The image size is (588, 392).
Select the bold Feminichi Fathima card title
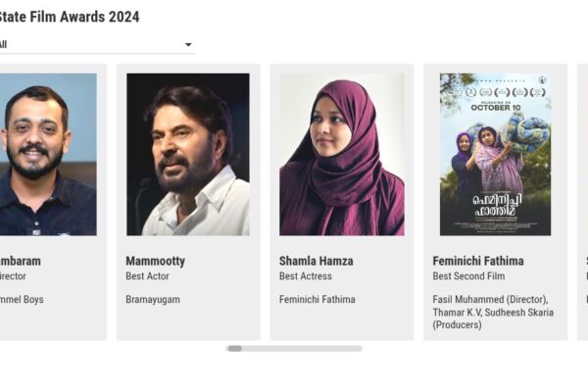(478, 262)
